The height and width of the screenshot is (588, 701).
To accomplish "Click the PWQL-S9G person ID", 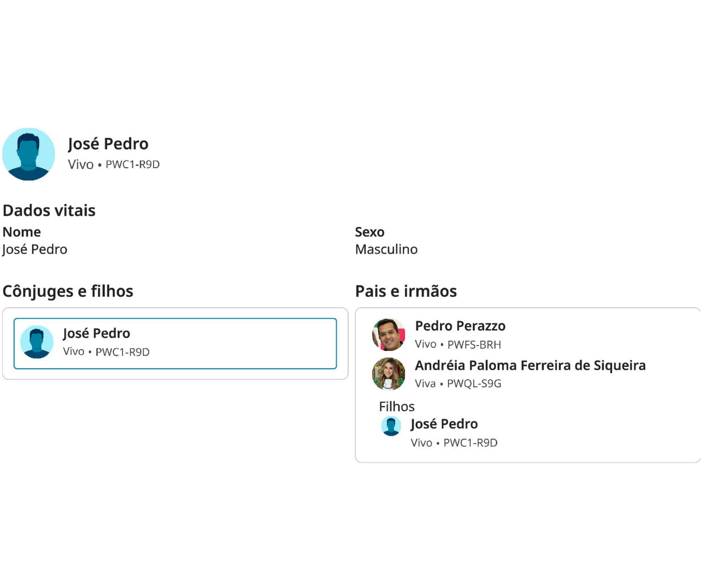I will pos(474,383).
